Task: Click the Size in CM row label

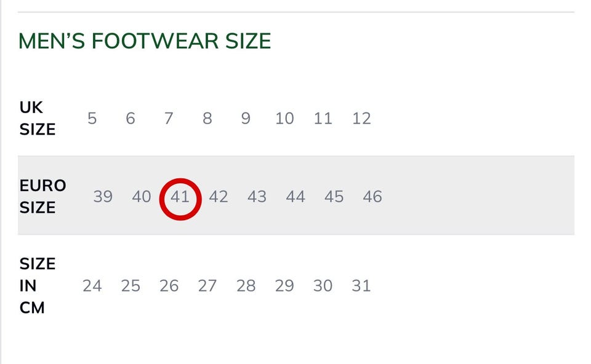Action: point(38,286)
